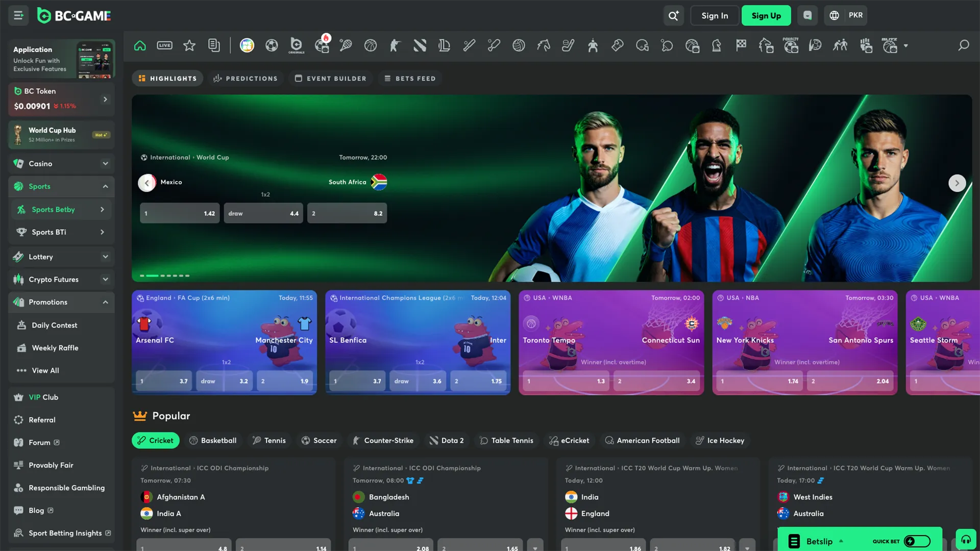
Task: Open the Daily Contest promotion
Action: [61, 325]
